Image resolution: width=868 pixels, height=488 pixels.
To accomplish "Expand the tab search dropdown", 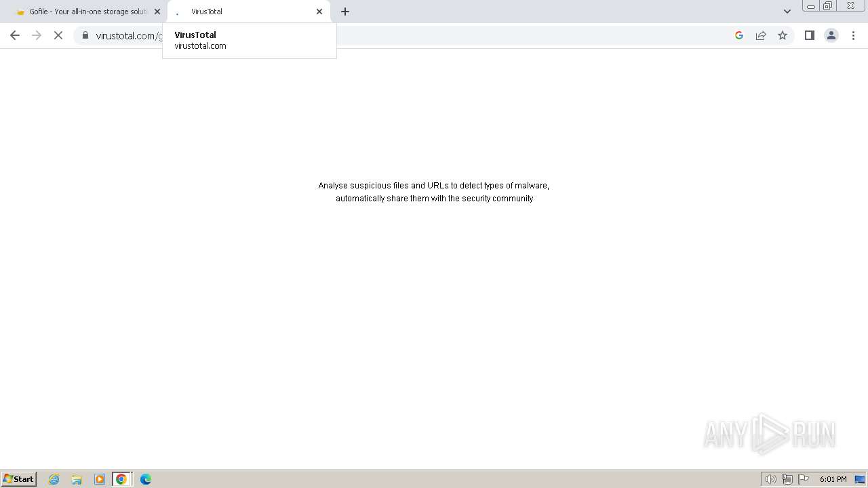I will tap(787, 12).
